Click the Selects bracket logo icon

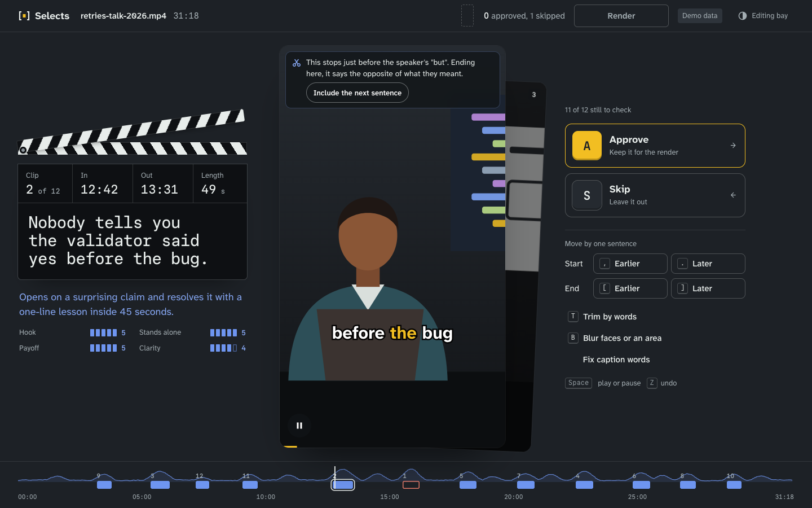pos(24,16)
